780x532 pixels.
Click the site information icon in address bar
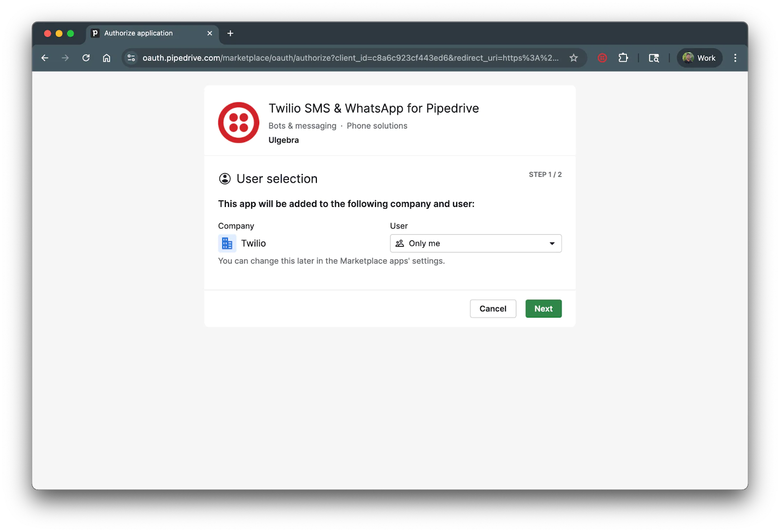click(130, 57)
